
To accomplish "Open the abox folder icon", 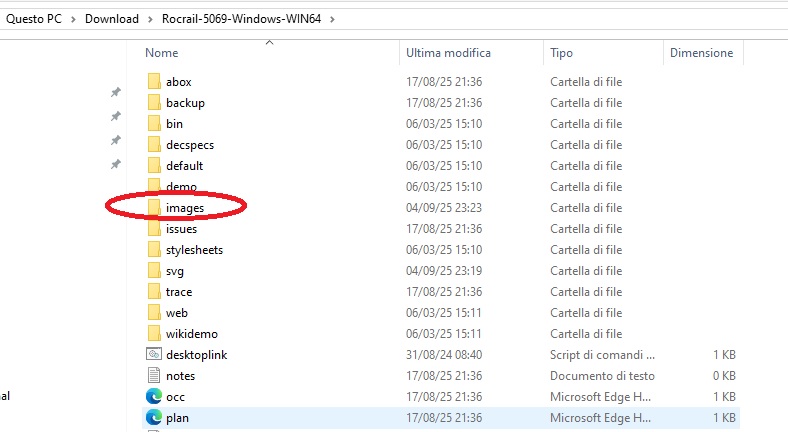I will [x=154, y=82].
